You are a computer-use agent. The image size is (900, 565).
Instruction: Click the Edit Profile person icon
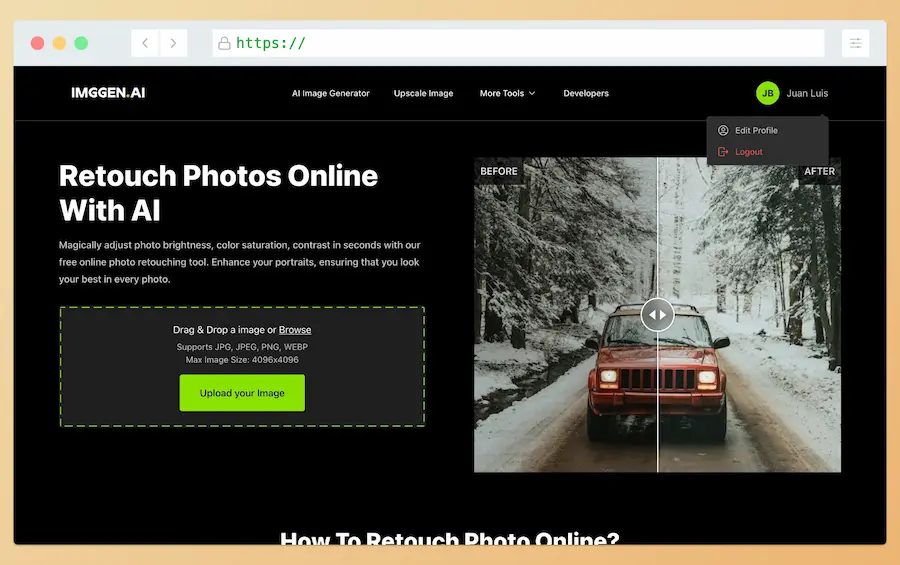coord(724,130)
